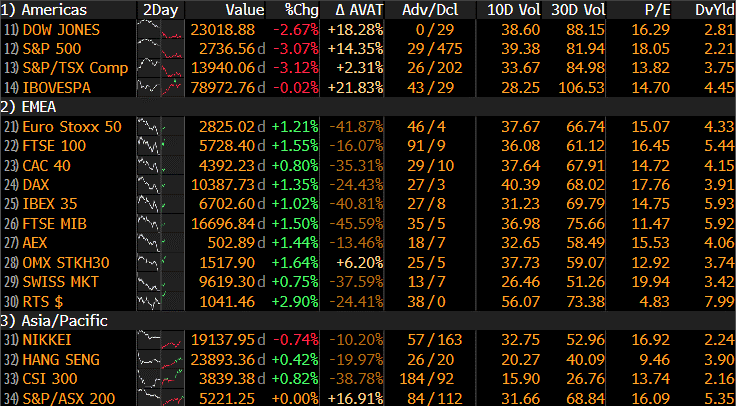The width and height of the screenshot is (736, 406).
Task: Sort by the 10D Vol column
Action: [513, 10]
